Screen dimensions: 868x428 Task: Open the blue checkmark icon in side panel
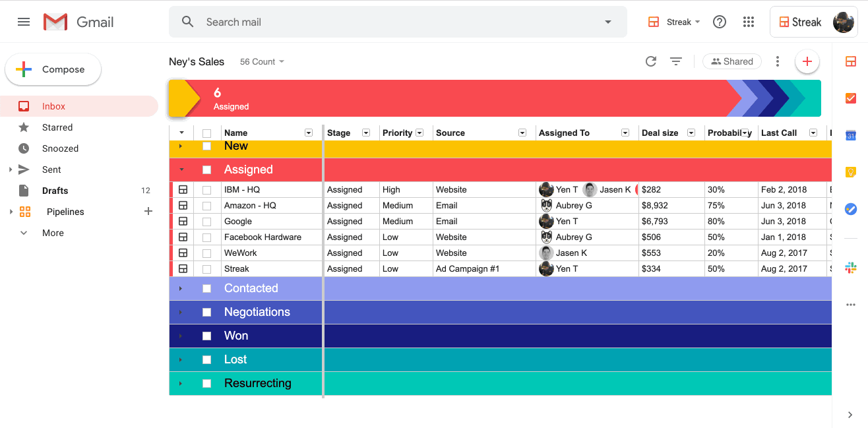coord(851,209)
